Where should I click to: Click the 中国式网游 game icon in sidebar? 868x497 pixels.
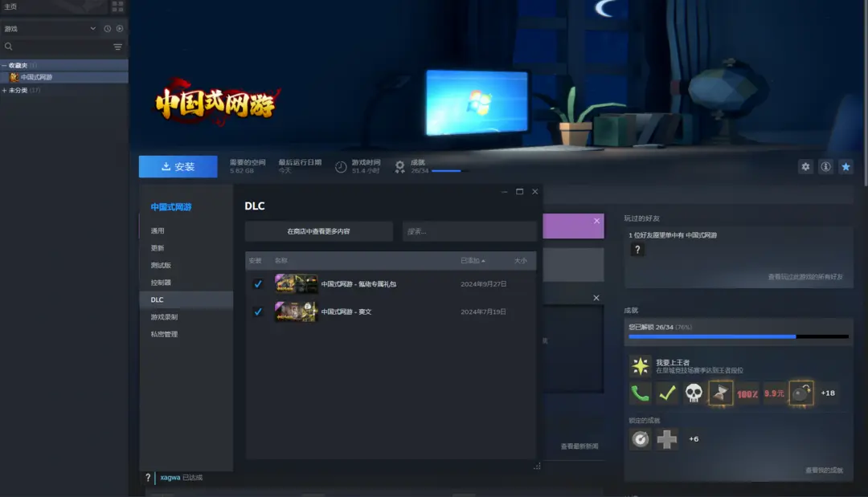tap(14, 77)
